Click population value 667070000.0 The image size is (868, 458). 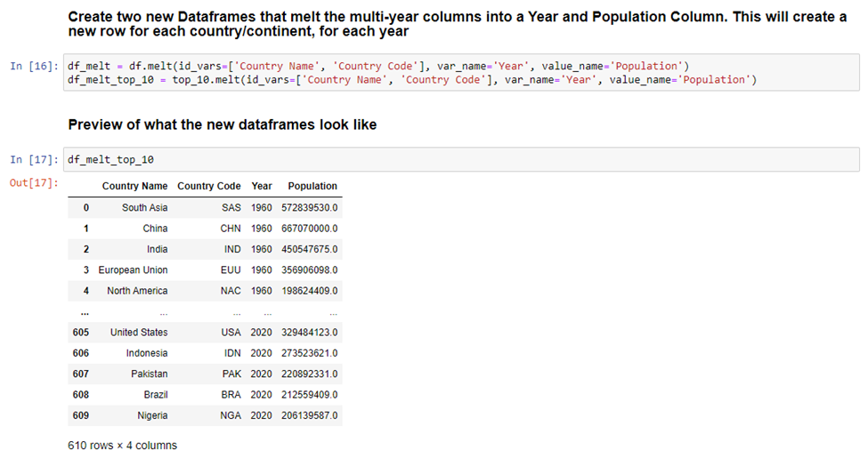tap(310, 229)
